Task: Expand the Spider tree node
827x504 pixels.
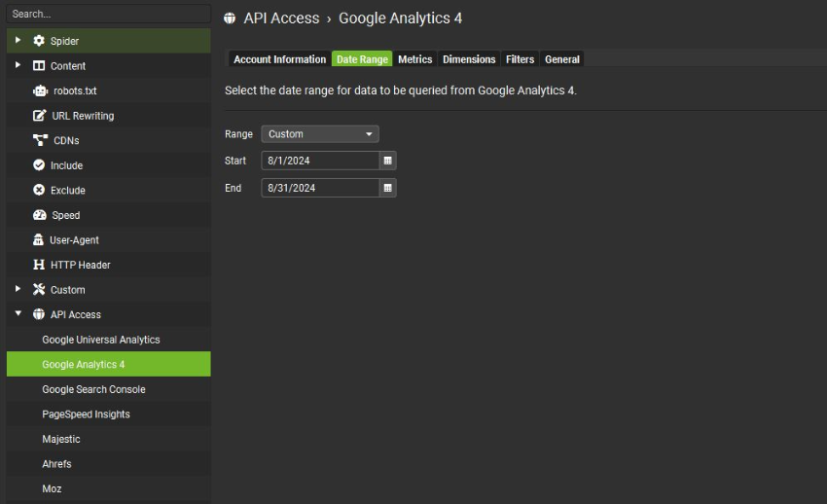Action: point(18,40)
